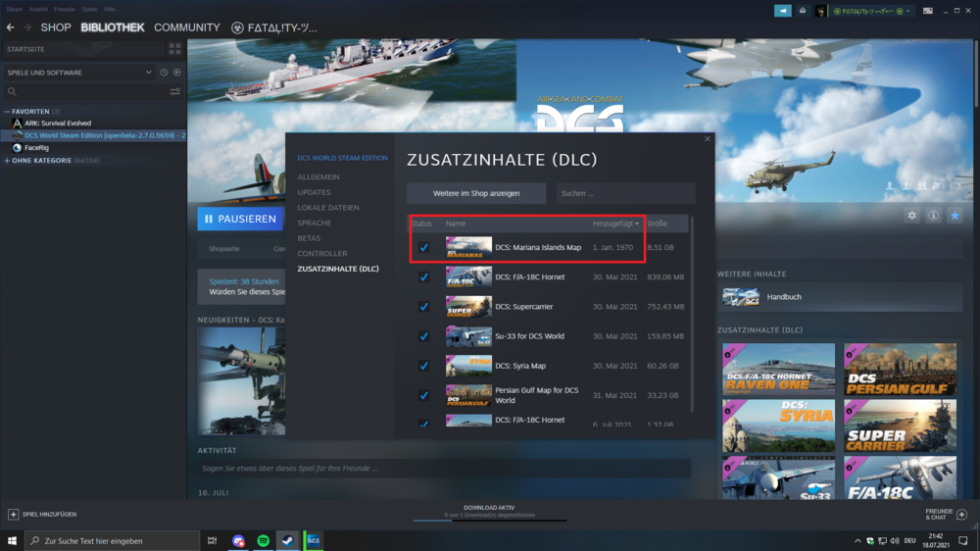Click the DLC list scrollbar
Viewport: 980px width, 551px height.
point(692,315)
